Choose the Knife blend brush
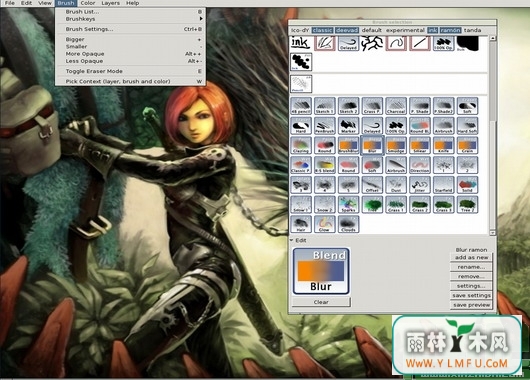This screenshot has width=530, height=380. 443,145
